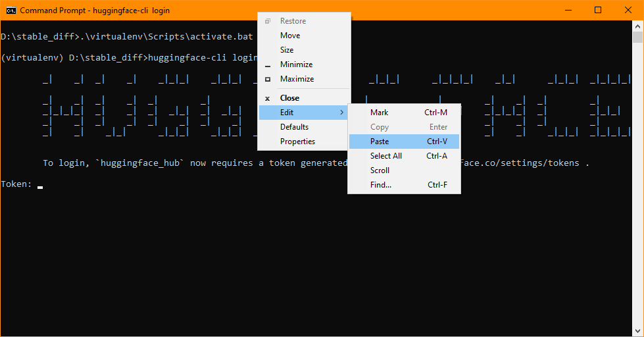Close the Command Prompt window

tap(628, 11)
